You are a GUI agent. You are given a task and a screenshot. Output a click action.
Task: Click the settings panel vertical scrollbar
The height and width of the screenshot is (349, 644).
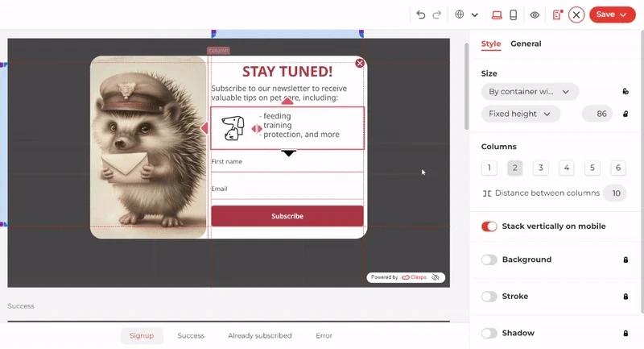pos(642,172)
